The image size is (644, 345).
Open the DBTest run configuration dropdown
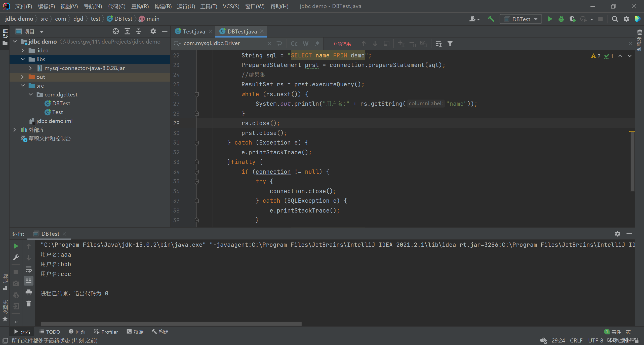click(521, 19)
